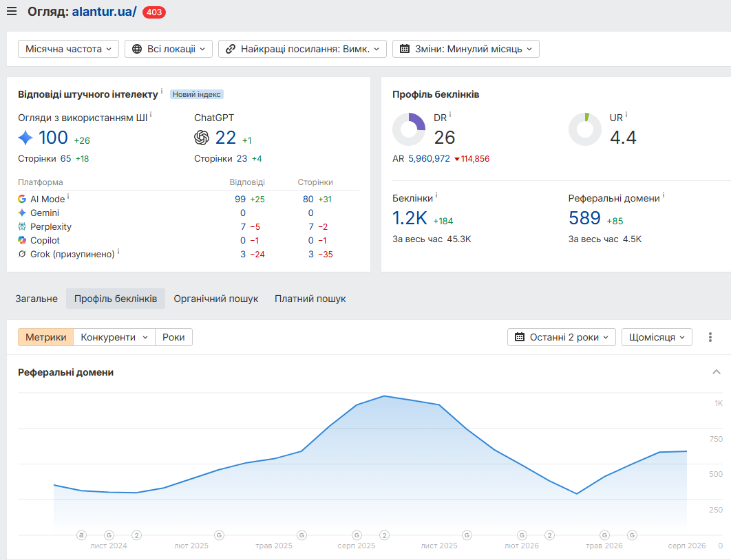This screenshot has height=560, width=731.
Task: Open the Останні 2 роки date dropdown
Action: pyautogui.click(x=561, y=337)
